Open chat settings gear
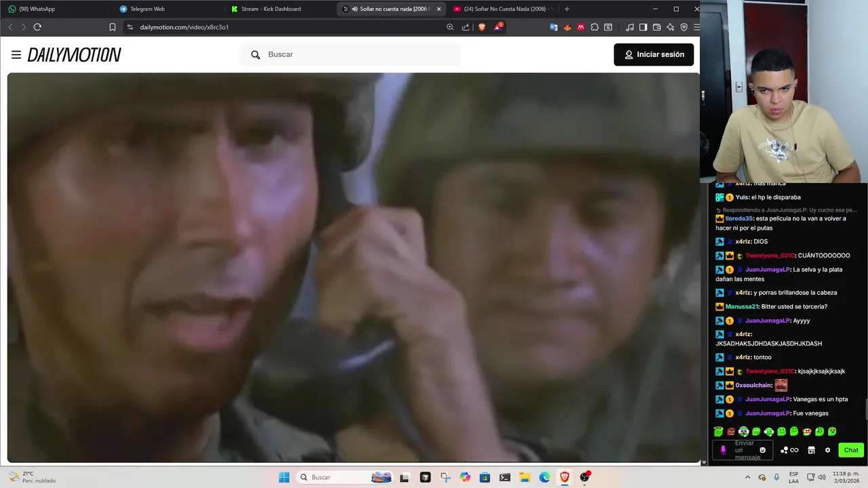The width and height of the screenshot is (868, 488). coord(827,450)
